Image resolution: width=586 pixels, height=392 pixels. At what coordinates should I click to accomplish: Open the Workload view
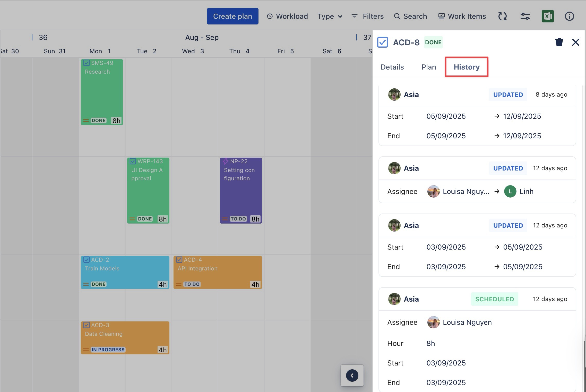pos(287,16)
